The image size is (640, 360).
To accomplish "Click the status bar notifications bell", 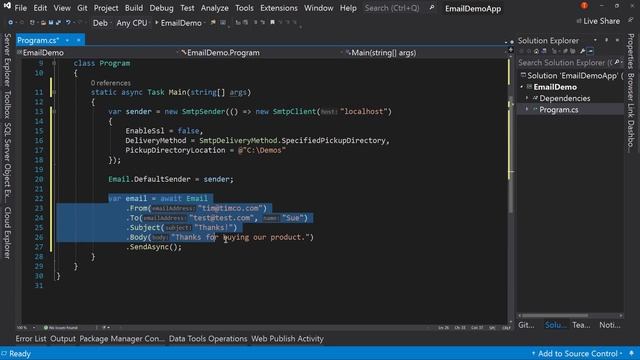I will point(632,353).
